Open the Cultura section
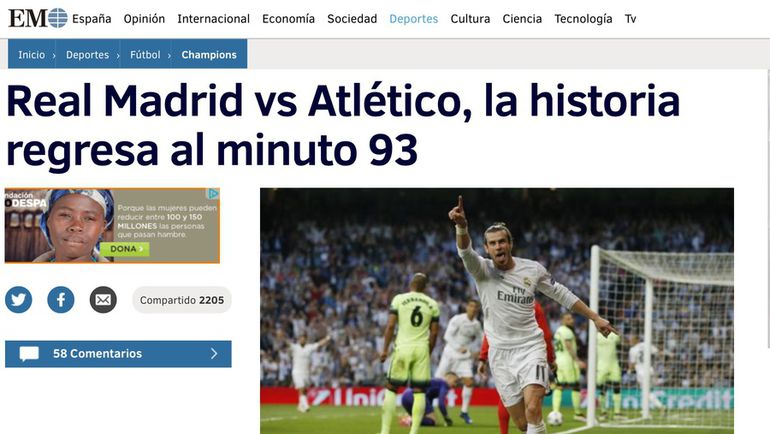The image size is (770, 434). [x=470, y=19]
